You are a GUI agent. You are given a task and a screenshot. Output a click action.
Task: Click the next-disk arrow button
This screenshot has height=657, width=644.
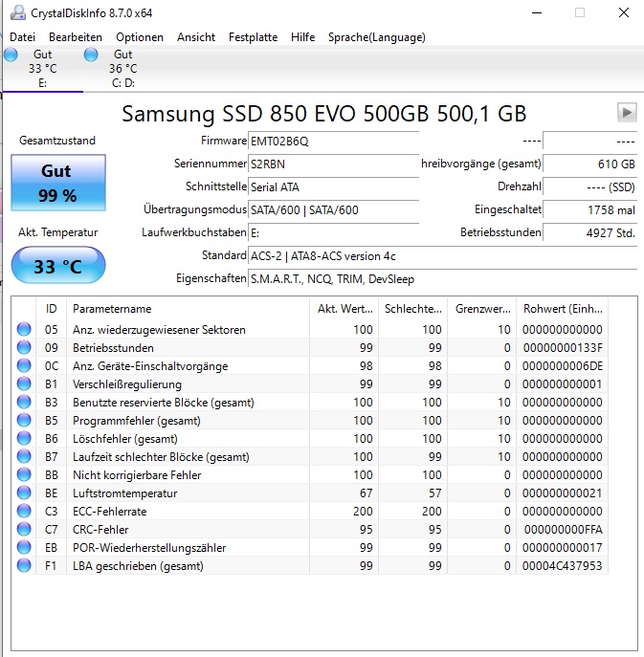[x=627, y=112]
